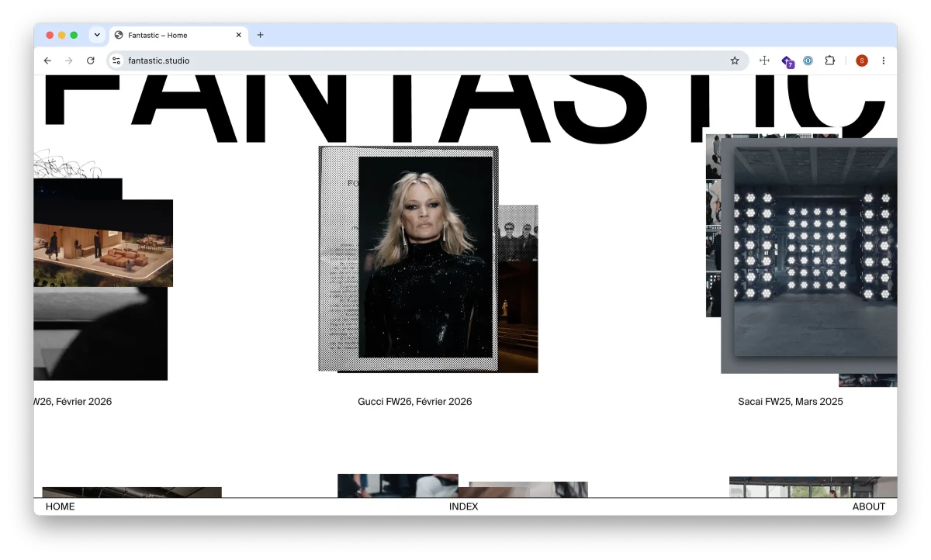This screenshot has width=931, height=560.
Task: Open the Chrome profile avatar
Action: tap(862, 60)
